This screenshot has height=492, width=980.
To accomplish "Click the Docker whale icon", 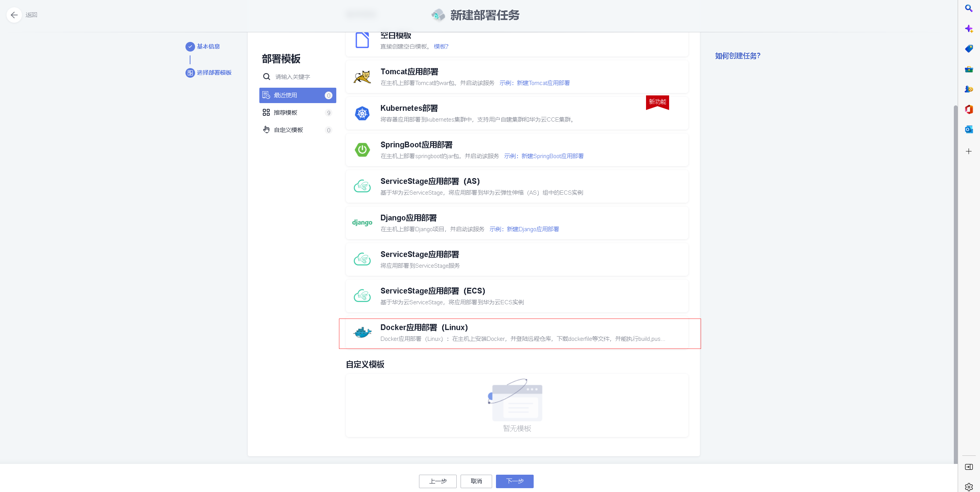I will point(362,332).
